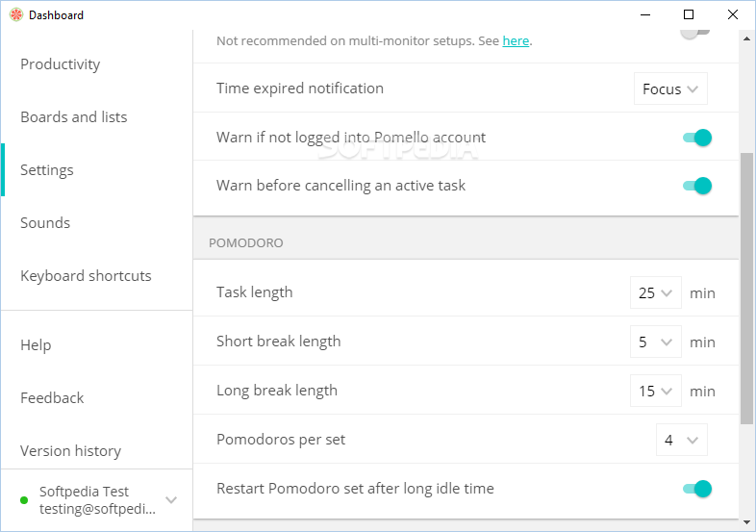Image resolution: width=756 pixels, height=532 pixels.
Task: Disable Warn before cancelling an active task
Action: click(x=697, y=186)
